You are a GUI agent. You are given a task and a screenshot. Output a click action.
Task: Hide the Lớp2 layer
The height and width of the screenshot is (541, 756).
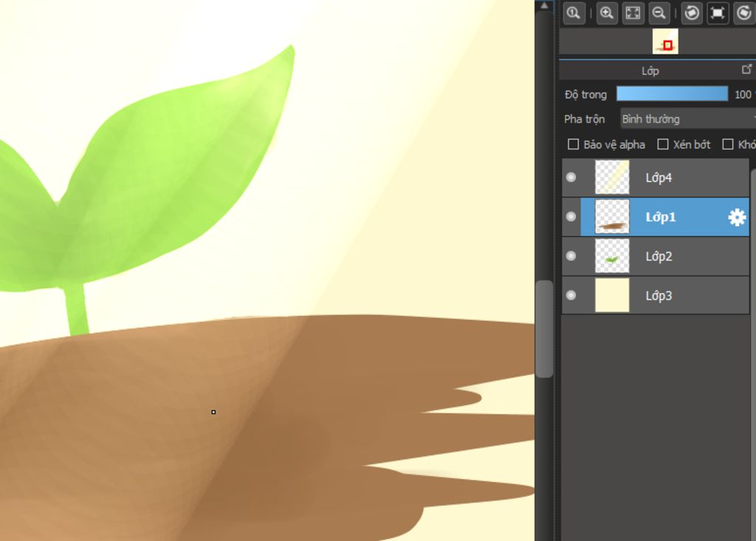click(571, 255)
